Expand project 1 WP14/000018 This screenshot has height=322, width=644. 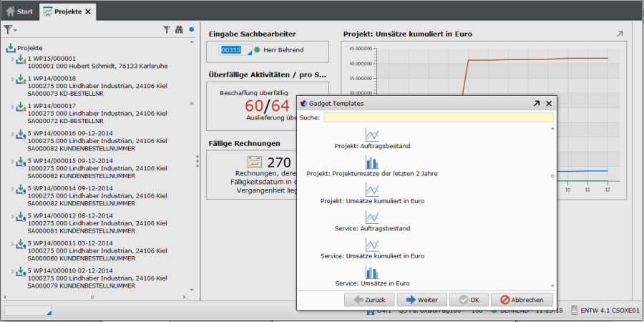(x=12, y=79)
